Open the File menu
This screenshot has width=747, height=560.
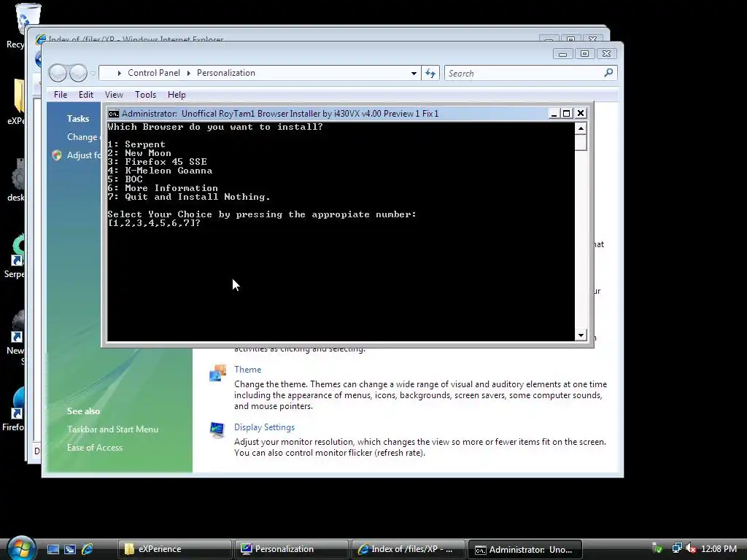tap(61, 95)
